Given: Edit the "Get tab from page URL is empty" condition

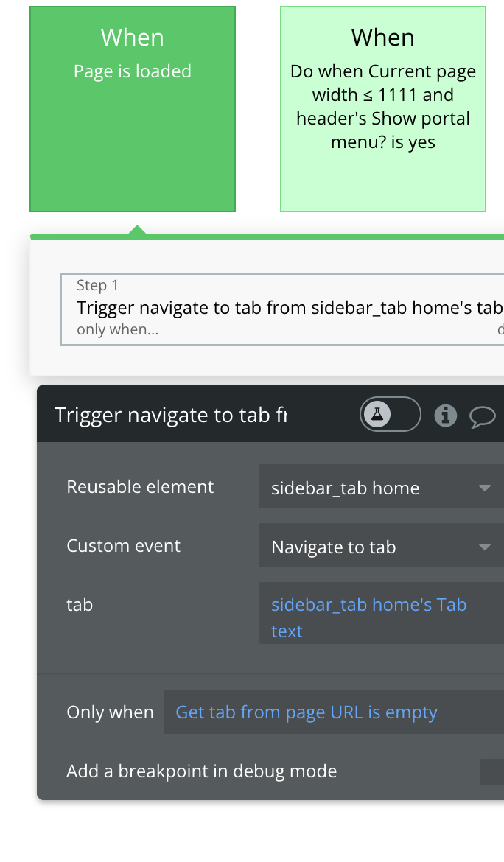Looking at the screenshot, I should pos(307,712).
